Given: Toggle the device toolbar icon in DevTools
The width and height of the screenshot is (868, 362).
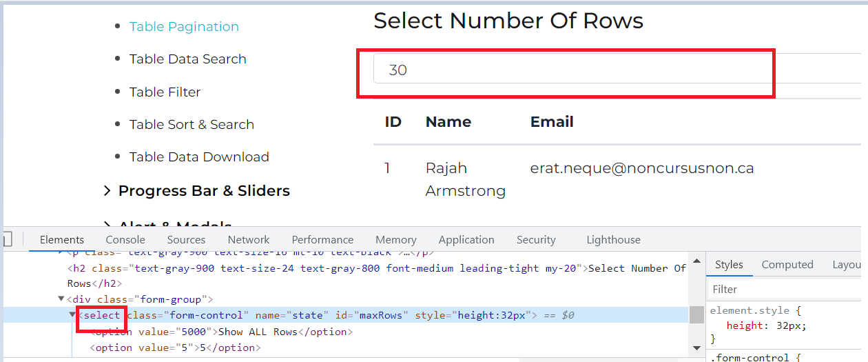Looking at the screenshot, I should pyautogui.click(x=8, y=240).
